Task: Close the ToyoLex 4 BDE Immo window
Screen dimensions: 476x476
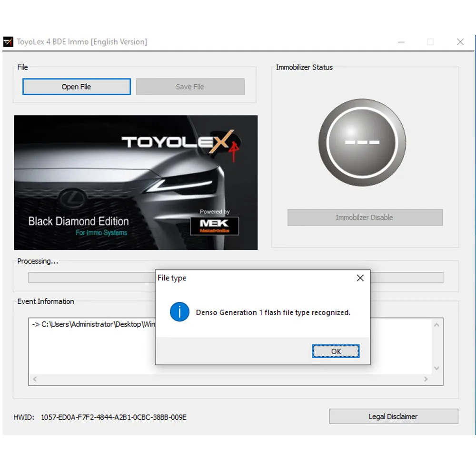Action: 460,42
